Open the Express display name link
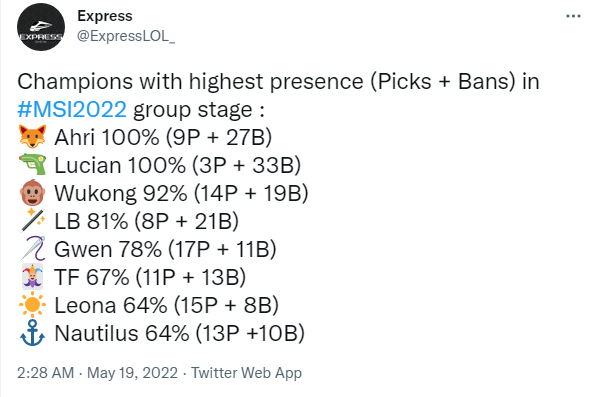This screenshot has width=594, height=397. coord(105,16)
